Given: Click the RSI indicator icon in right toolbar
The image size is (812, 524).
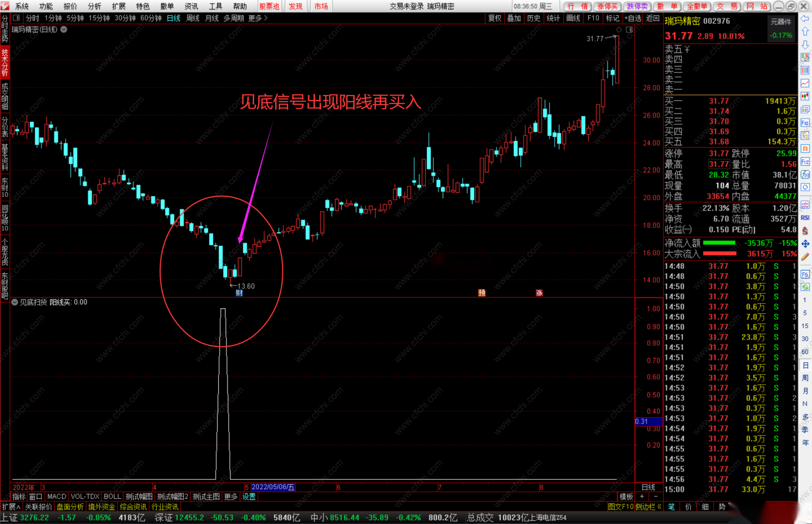Looking at the screenshot, I should 805,218.
